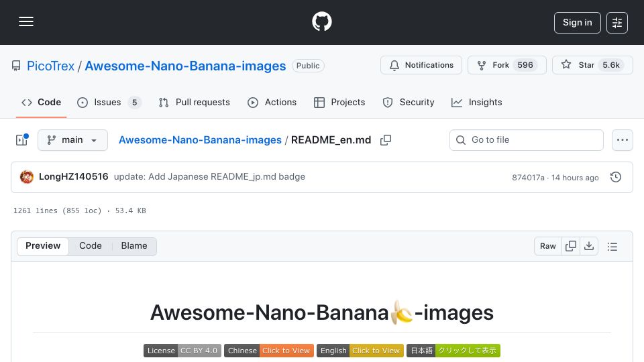Click the Chinese Click to View badge
The width and height of the screenshot is (644, 362).
point(269,351)
